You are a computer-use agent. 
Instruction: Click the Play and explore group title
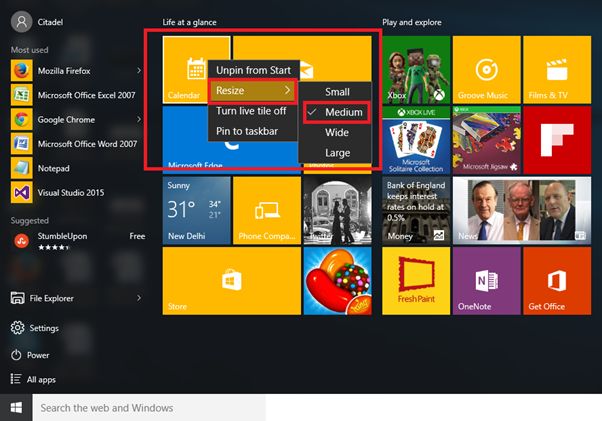tap(412, 22)
